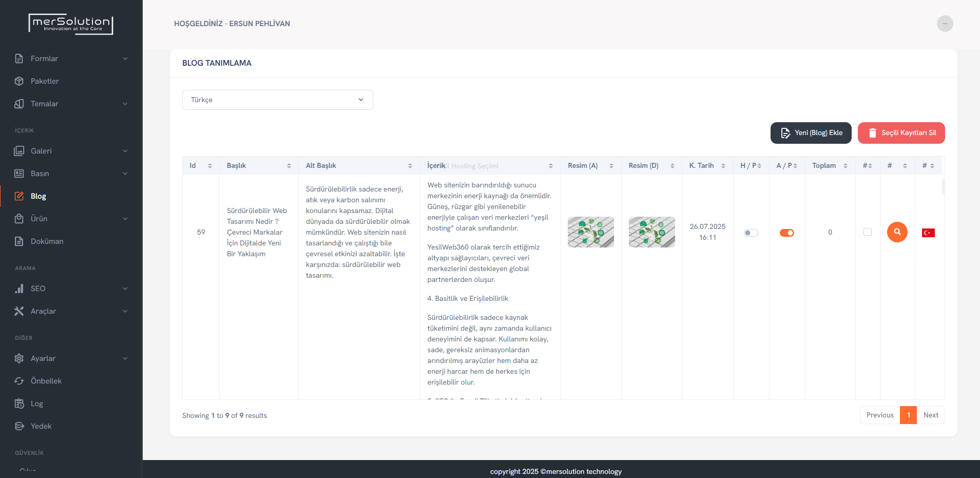Disable the A/P switch for blog 59
This screenshot has height=478, width=980.
click(786, 233)
